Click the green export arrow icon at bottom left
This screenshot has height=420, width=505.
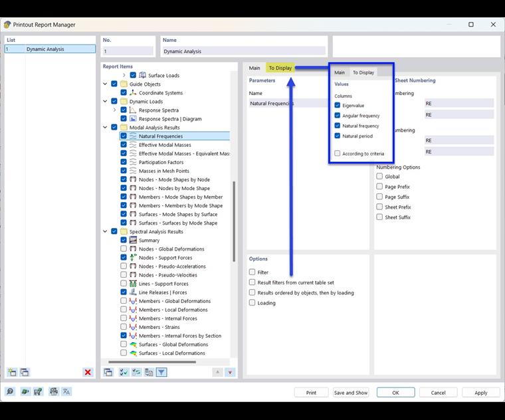point(25,391)
